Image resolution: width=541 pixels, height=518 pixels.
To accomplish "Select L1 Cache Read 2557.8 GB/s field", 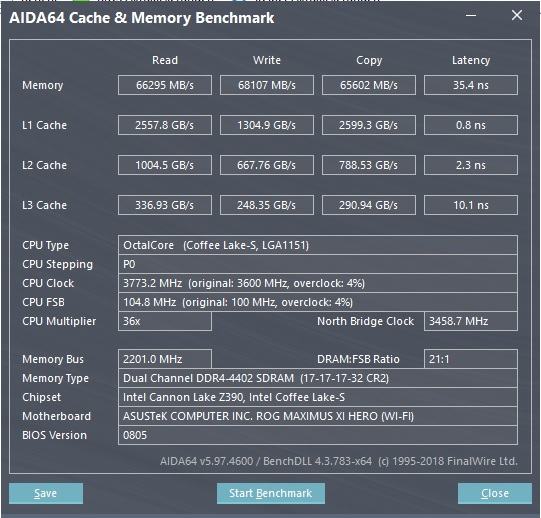I will [165, 125].
